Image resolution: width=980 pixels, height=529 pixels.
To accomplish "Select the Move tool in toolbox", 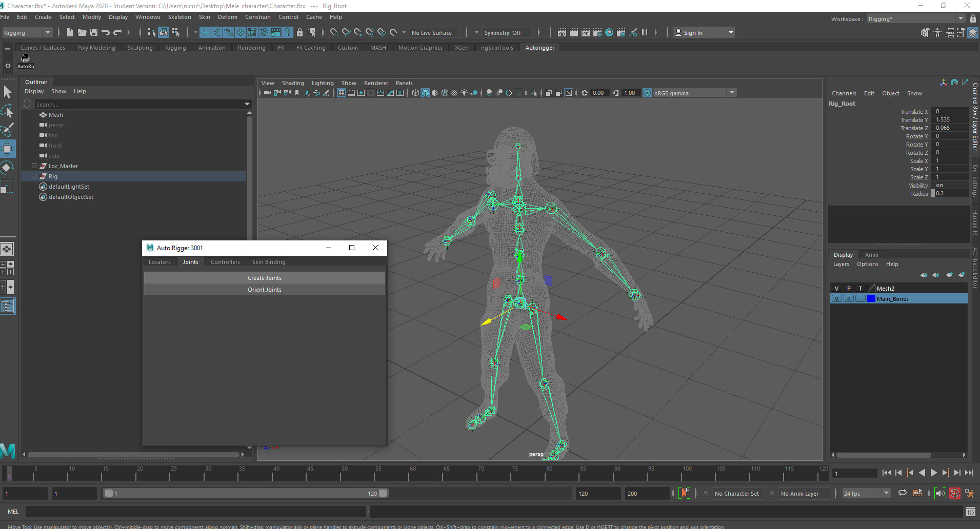I will [x=7, y=149].
